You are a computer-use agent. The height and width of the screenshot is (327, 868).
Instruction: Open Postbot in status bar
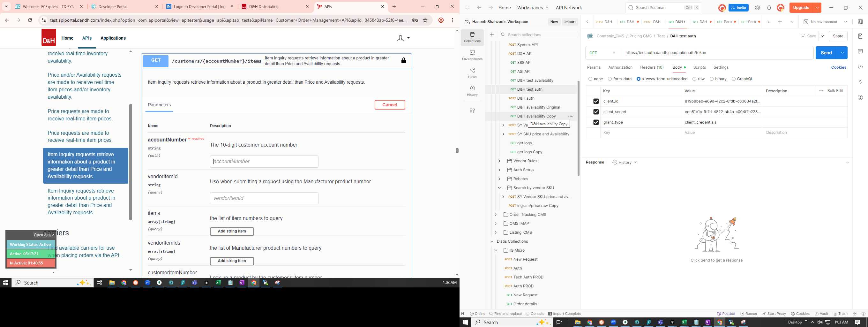click(x=726, y=314)
